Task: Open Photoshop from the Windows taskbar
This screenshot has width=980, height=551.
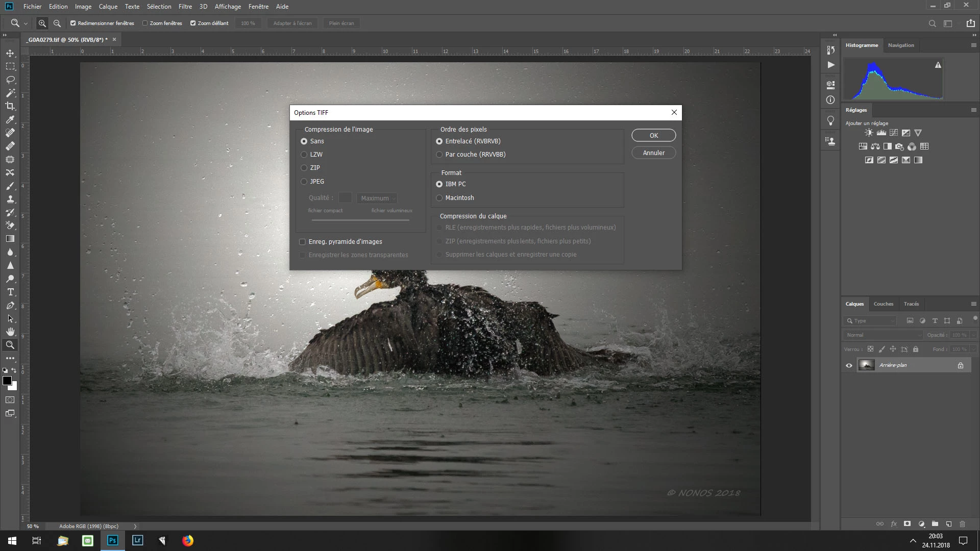Action: [112, 540]
